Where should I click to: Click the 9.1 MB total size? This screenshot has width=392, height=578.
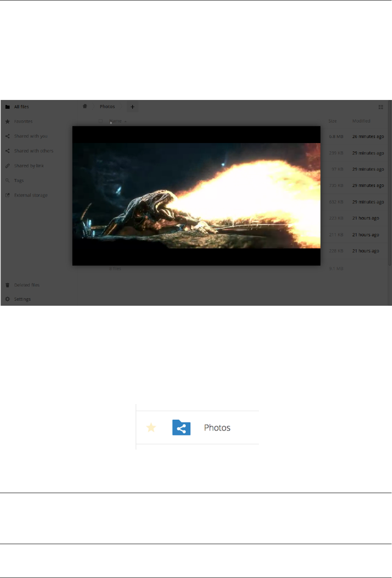(x=336, y=269)
